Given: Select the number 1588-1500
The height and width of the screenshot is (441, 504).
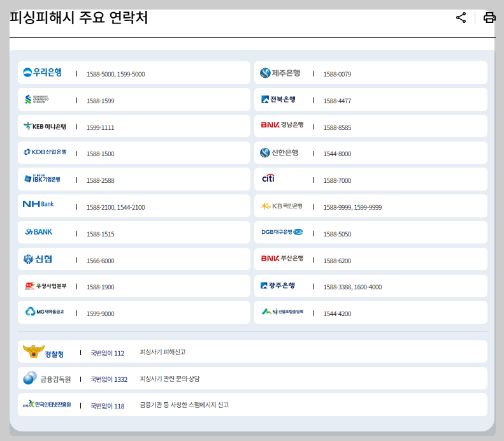Looking at the screenshot, I should point(100,154).
